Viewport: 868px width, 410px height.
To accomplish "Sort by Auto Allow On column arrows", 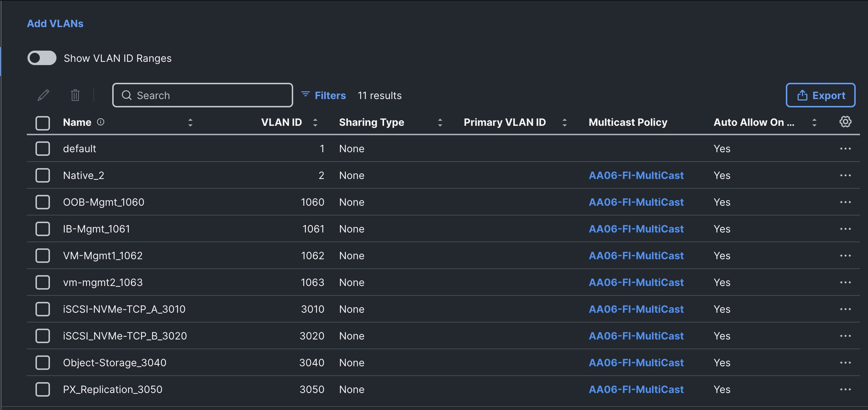I will pos(814,123).
